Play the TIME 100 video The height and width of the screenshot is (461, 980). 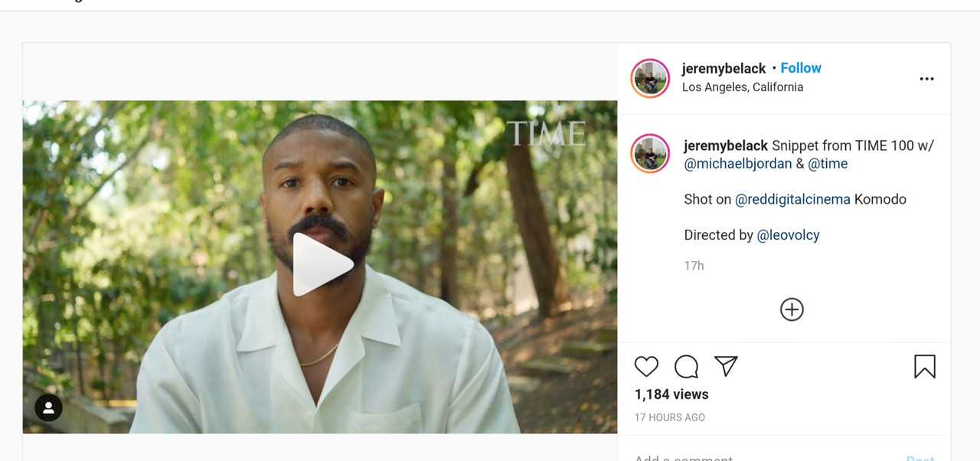[x=323, y=264]
